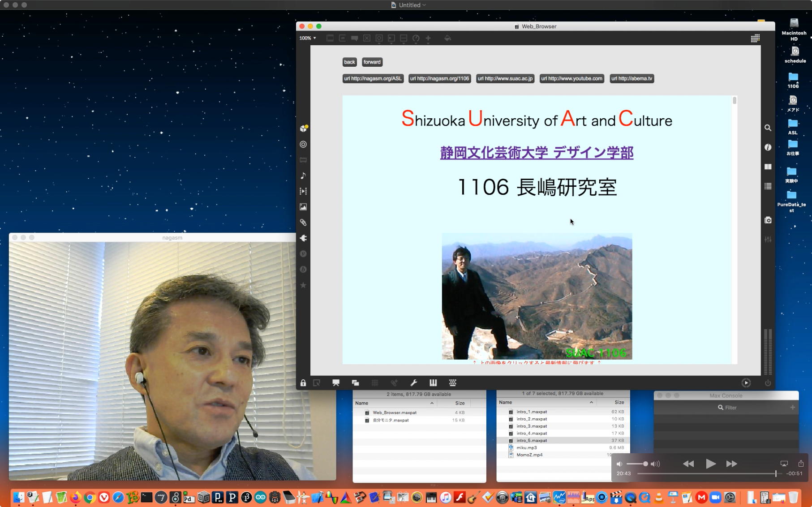The image size is (812, 507).
Task: Open the objects browser in left sidebar
Action: (303, 129)
